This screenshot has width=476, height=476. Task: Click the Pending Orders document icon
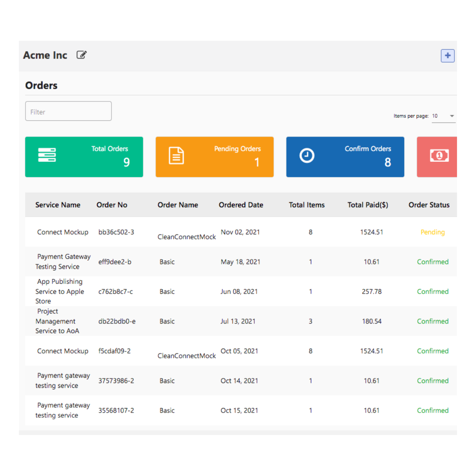[176, 156]
